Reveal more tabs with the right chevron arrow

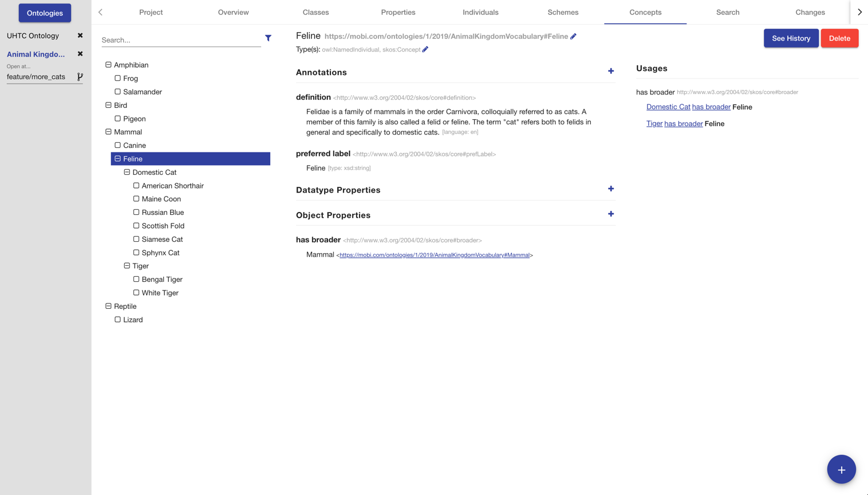(x=859, y=11)
